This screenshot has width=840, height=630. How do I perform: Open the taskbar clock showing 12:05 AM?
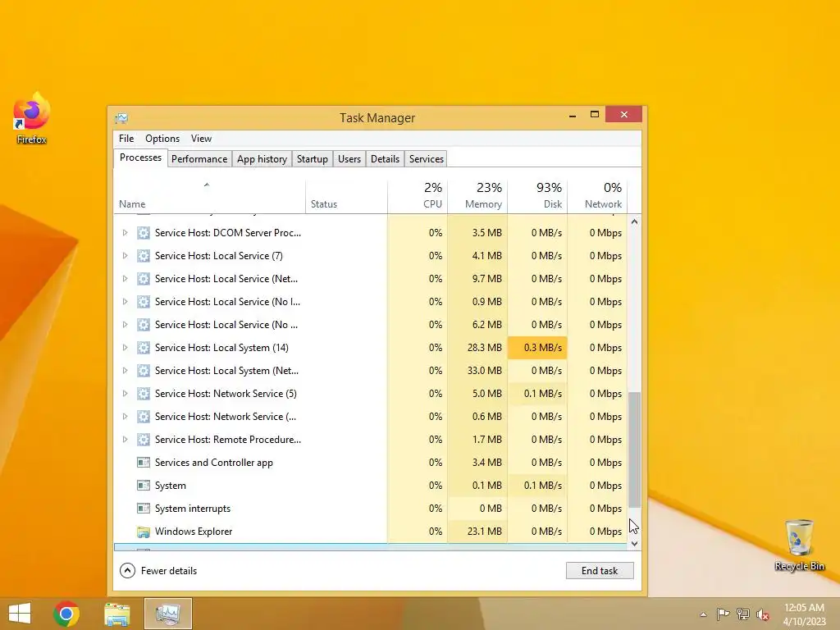pyautogui.click(x=804, y=614)
